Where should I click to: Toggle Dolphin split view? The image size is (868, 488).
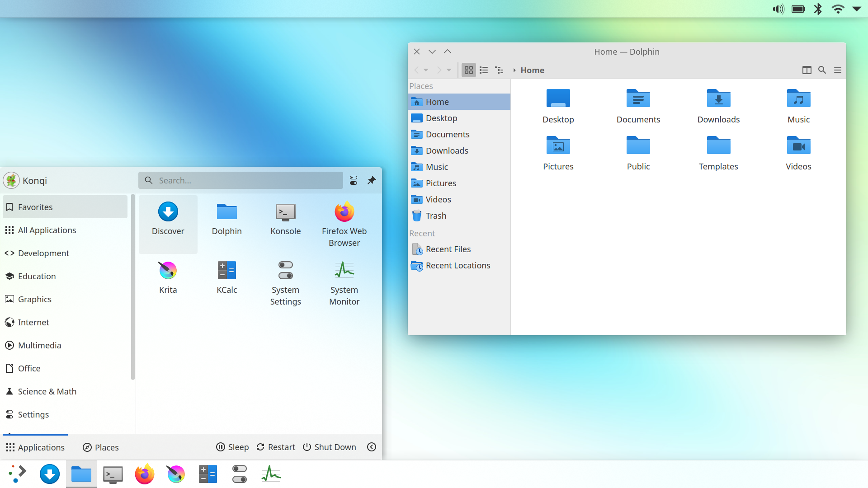click(807, 70)
